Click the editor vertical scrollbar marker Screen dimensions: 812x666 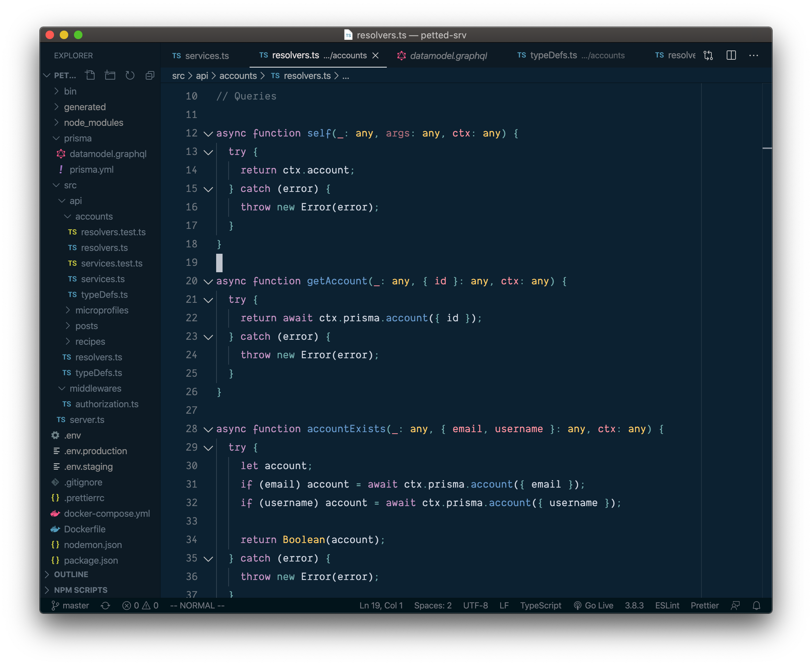[767, 148]
